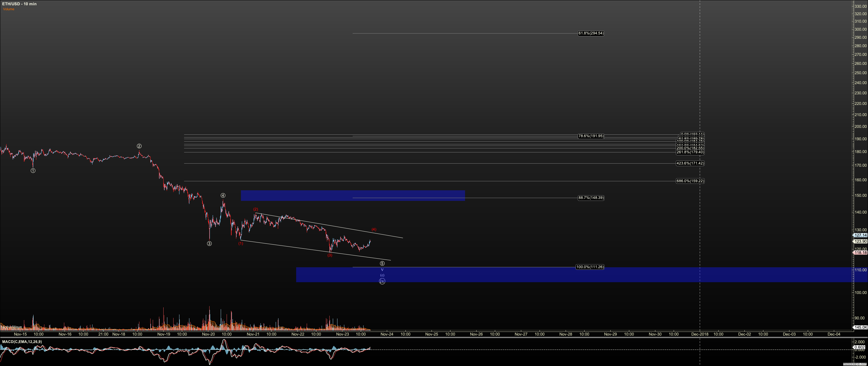Open the MACD(C,EMA,12,26,9) study label

coord(22,342)
